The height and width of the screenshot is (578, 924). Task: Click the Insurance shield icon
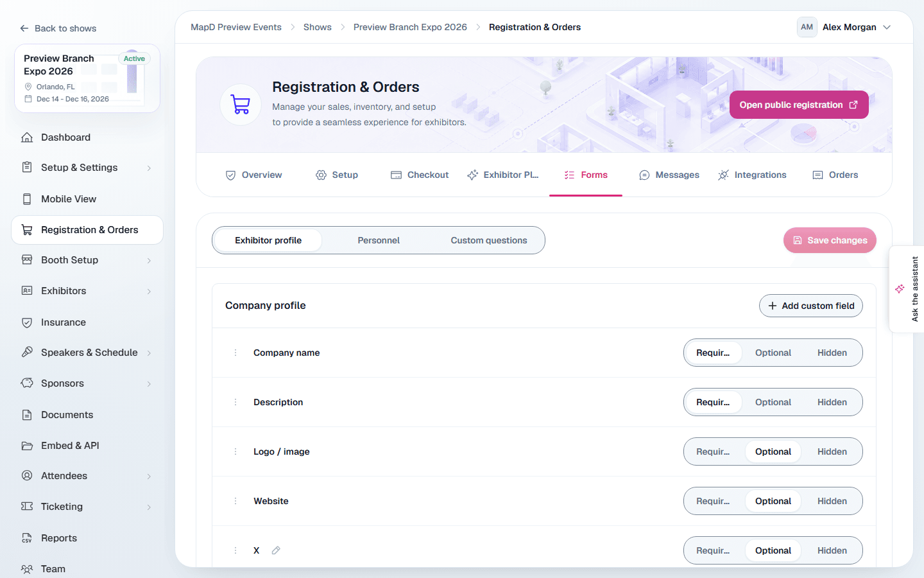click(x=27, y=322)
